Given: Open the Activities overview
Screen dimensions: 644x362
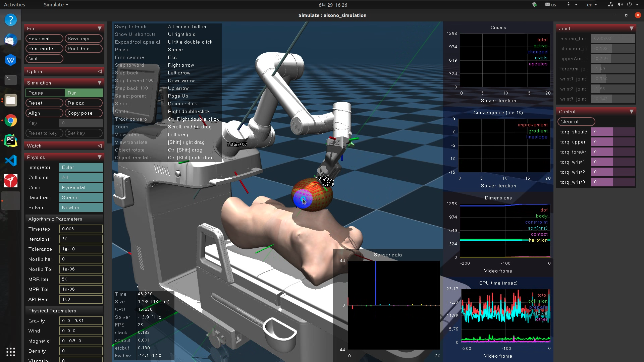Looking at the screenshot, I should [x=14, y=5].
